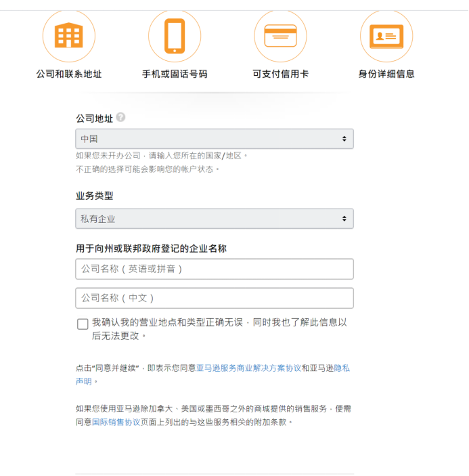This screenshot has height=476, width=469.
Task: Focus the 公司名称（中文）input field
Action: (214, 298)
